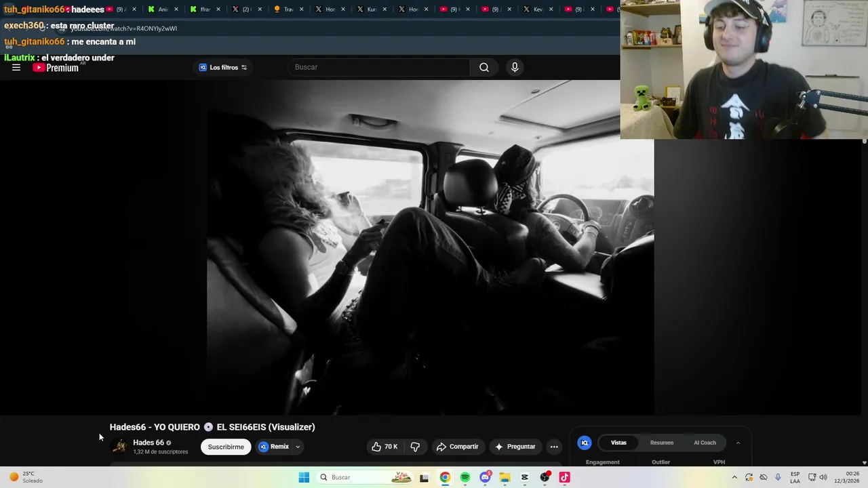Open network status in system tray
This screenshot has width=868, height=488.
pos(812,477)
